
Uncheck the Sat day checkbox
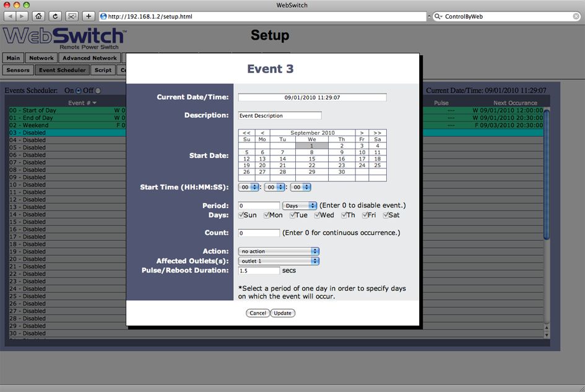(386, 214)
